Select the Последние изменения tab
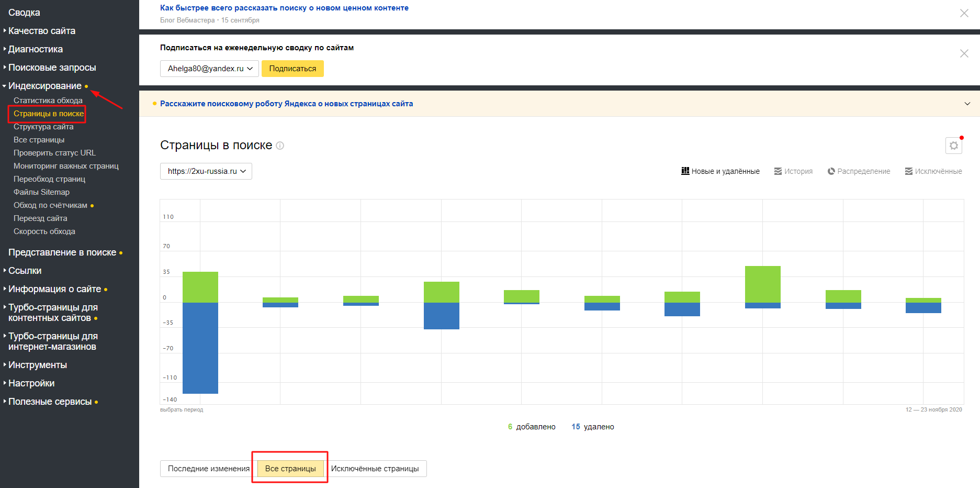Viewport: 980px width, 488px height. click(209, 469)
